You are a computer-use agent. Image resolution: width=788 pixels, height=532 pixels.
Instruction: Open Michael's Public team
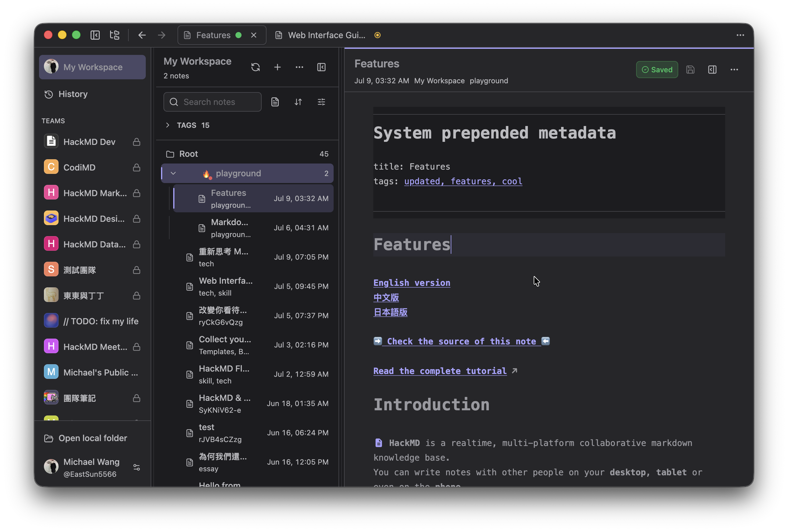pos(92,372)
